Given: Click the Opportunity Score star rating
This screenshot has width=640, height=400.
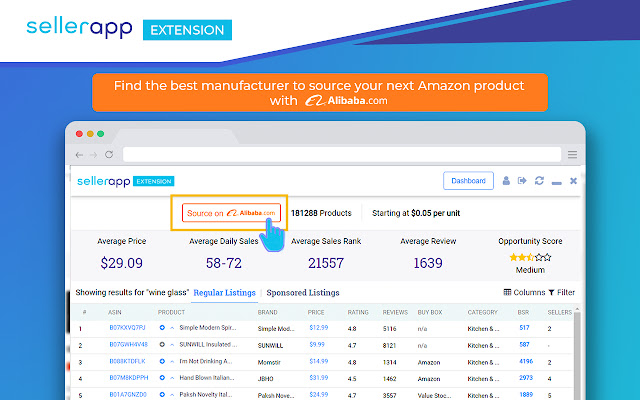Looking at the screenshot, I should pos(530,257).
